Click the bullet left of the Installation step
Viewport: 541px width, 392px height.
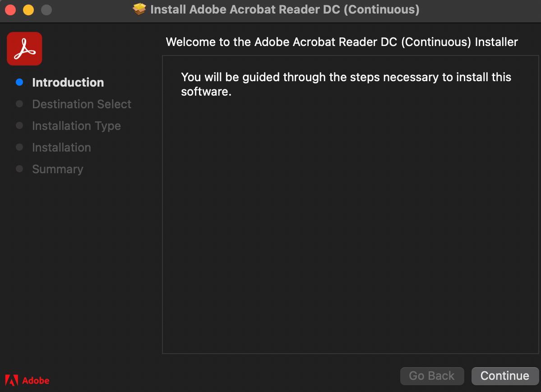(19, 147)
